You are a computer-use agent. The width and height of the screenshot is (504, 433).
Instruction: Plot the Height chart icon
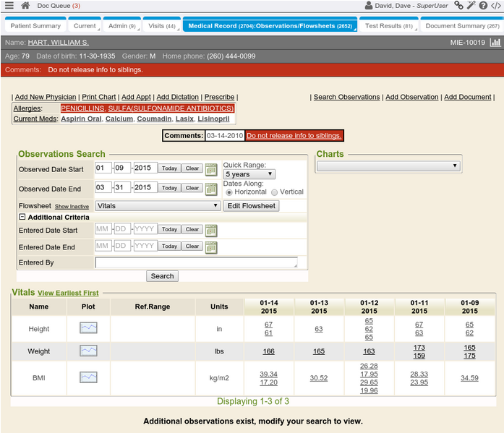click(x=88, y=328)
